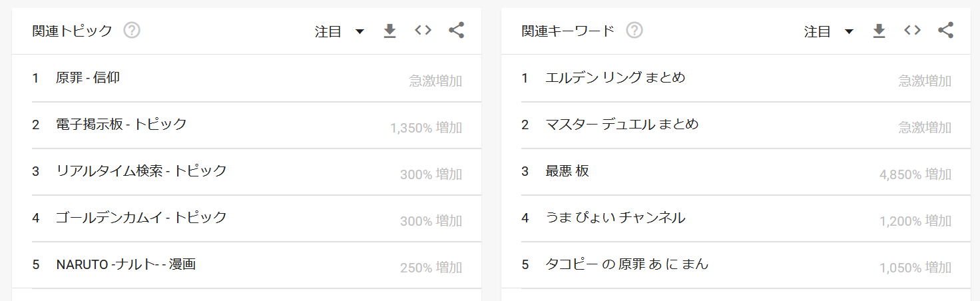Open ゴールデンカムイ - トピック entry
This screenshot has width=980, height=301.
[x=141, y=218]
